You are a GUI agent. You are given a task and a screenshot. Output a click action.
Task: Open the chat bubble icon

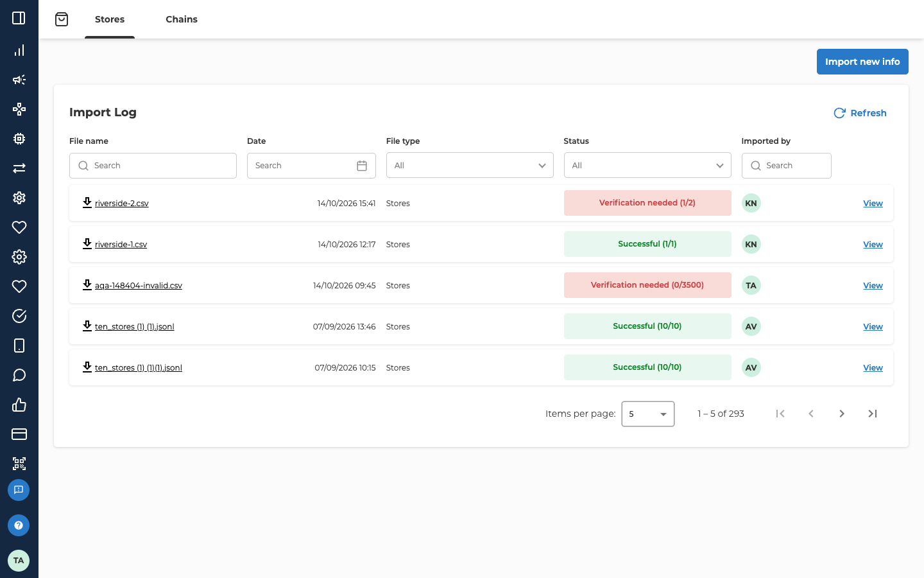(19, 375)
